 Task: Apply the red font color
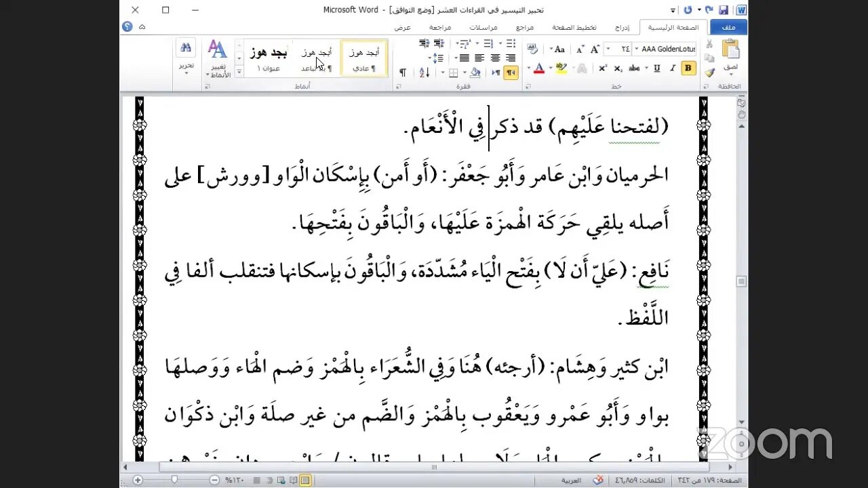[539, 68]
